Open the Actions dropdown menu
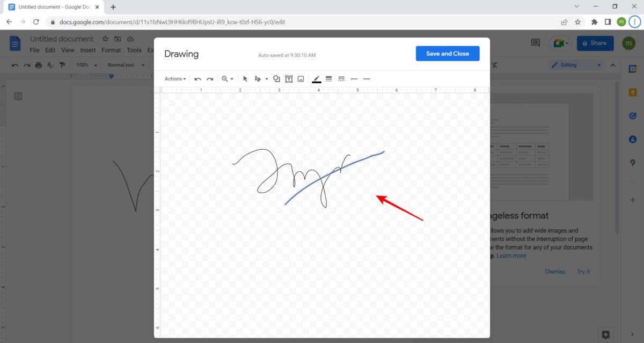Screen dimensions: 644x343 point(175,79)
